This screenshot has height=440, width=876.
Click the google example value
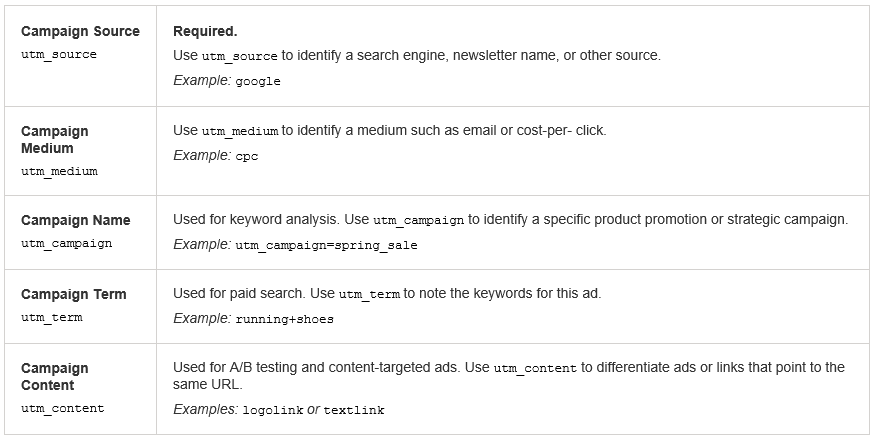[x=258, y=82]
